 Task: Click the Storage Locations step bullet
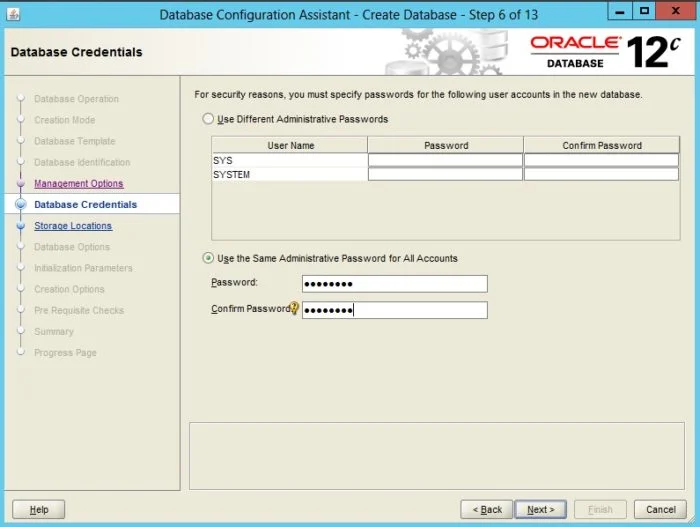tap(21, 226)
